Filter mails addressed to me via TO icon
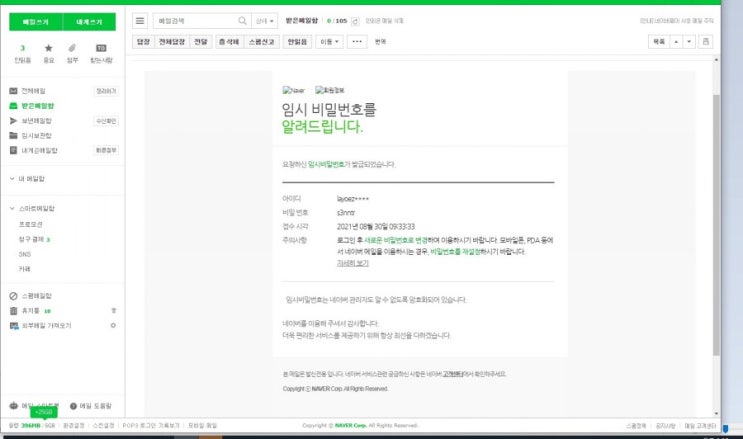 tap(101, 53)
